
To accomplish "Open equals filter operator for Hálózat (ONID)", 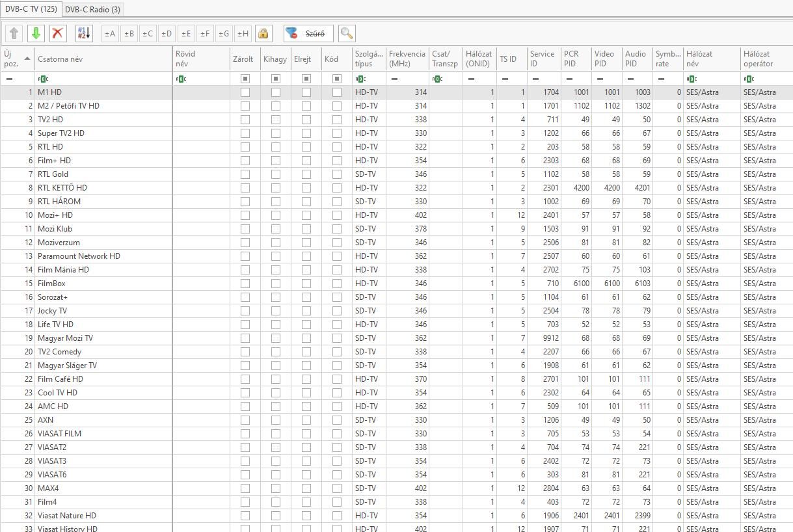I will coord(471,79).
